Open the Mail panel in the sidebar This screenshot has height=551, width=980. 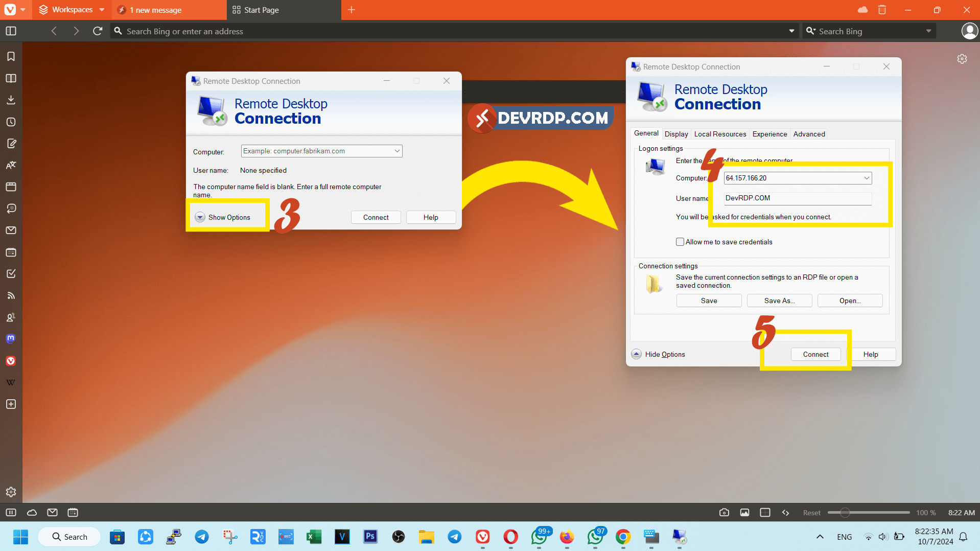tap(11, 230)
